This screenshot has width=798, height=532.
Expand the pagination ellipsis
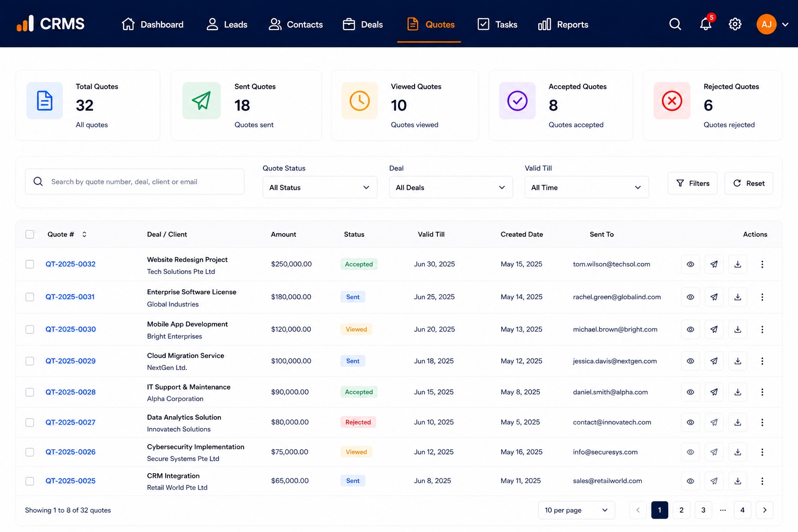(x=723, y=510)
